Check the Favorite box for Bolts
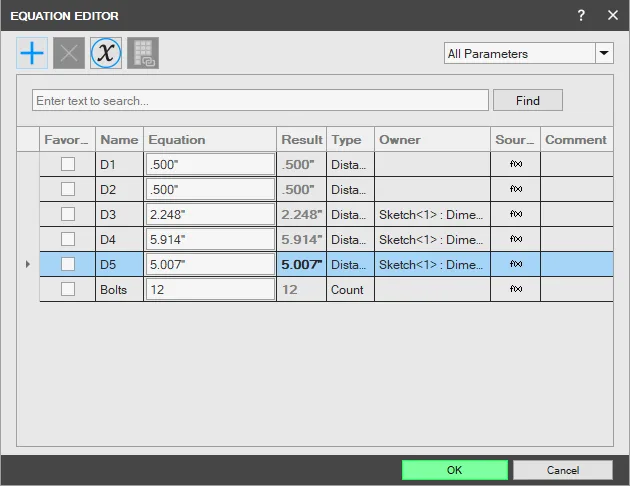 68,289
